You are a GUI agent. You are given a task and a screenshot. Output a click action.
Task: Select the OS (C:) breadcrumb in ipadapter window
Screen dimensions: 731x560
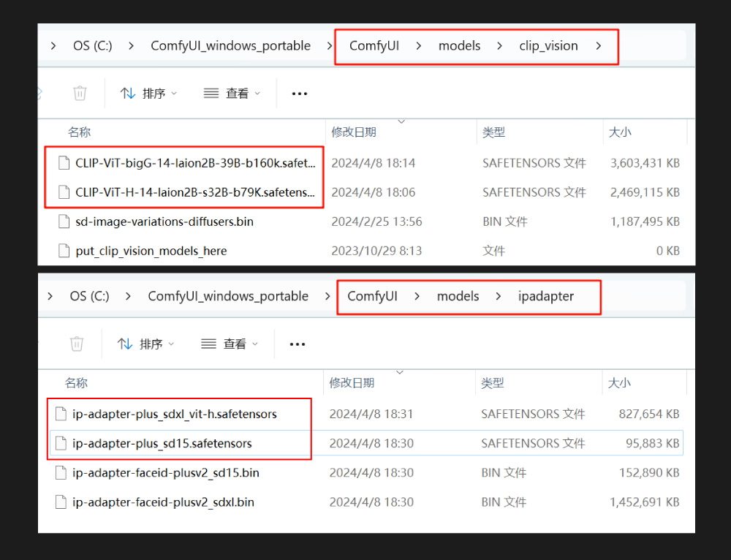[x=89, y=296]
